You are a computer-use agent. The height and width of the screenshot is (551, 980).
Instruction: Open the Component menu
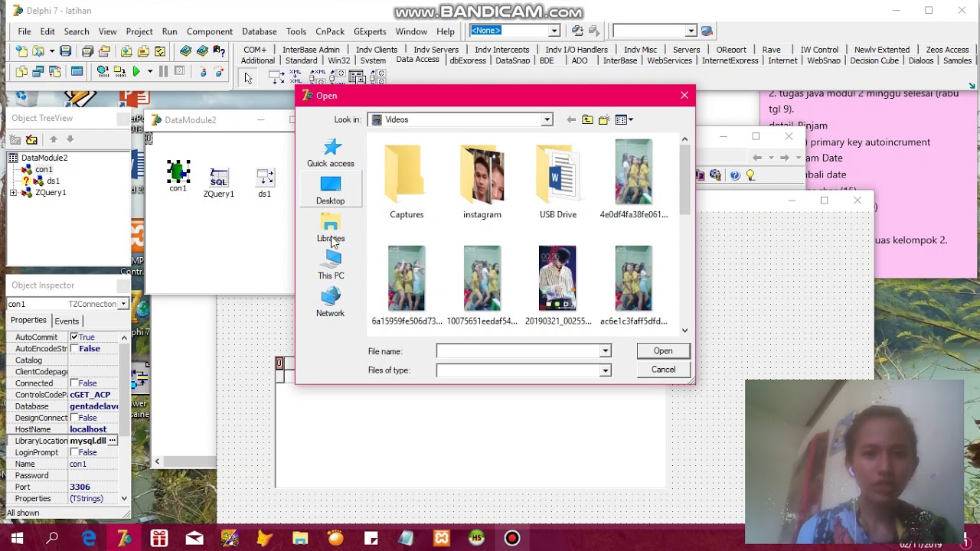click(x=209, y=31)
